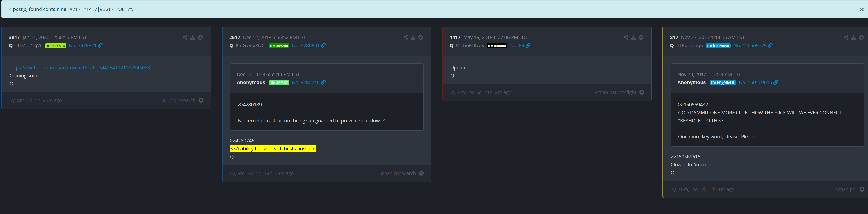
Task: Click highlighted text about NSA overreach
Action: point(273,149)
